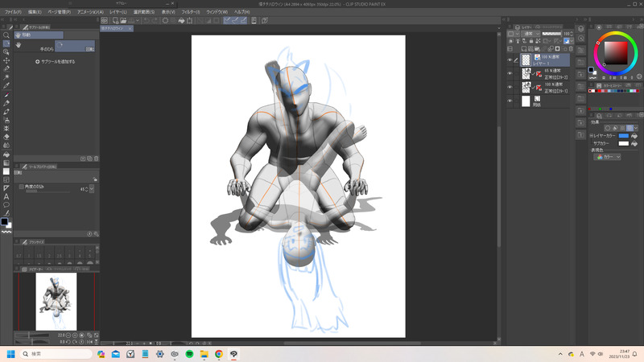Select the Text tool (A icon)
This screenshot has height=362, width=644.
click(x=6, y=196)
